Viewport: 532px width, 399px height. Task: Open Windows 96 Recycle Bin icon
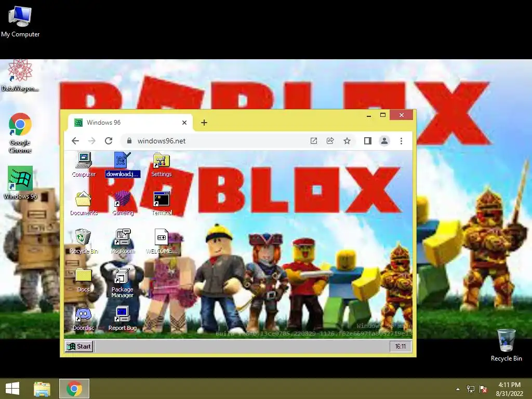pyautogui.click(x=84, y=242)
